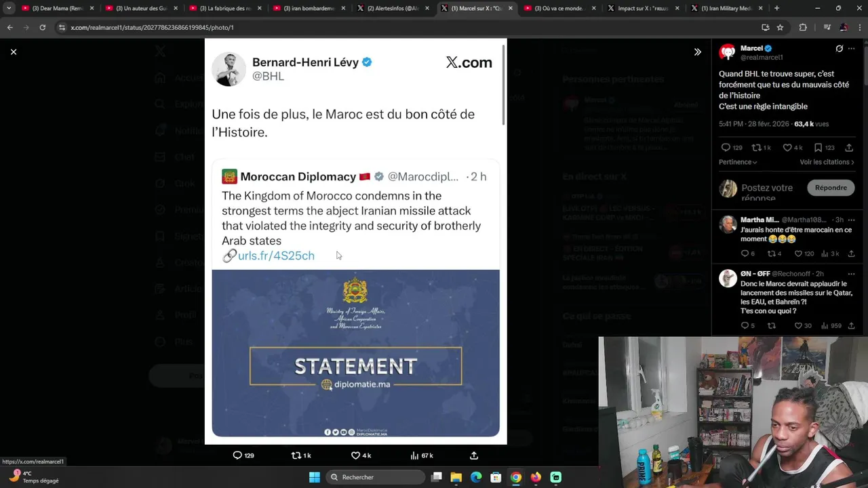Click the 63,4 k vues count

pyautogui.click(x=811, y=124)
